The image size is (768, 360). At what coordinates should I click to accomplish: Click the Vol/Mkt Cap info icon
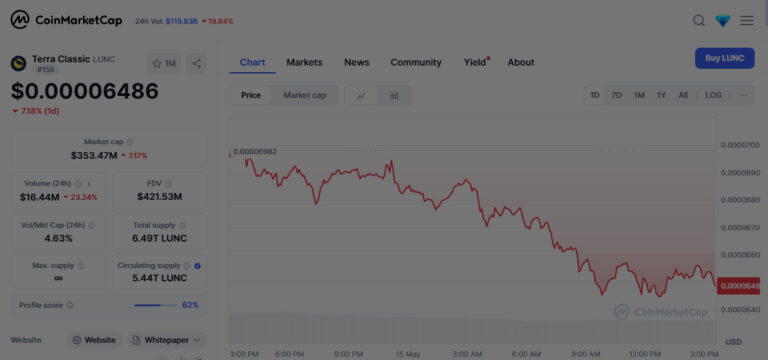pyautogui.click(x=92, y=226)
